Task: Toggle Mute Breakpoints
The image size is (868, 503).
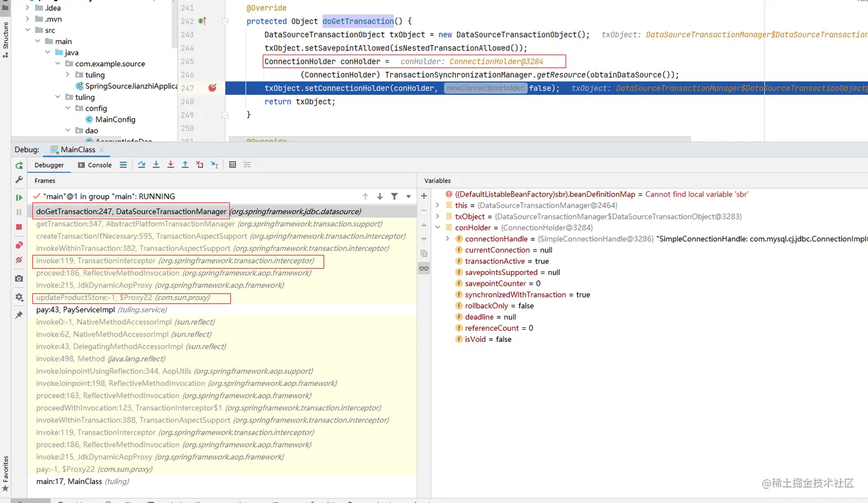Action: [x=19, y=260]
